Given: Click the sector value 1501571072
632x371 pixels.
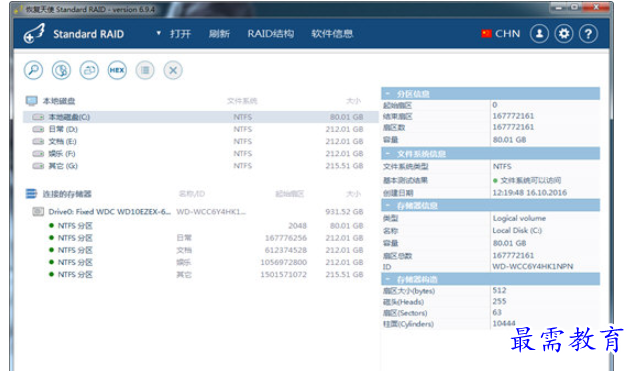Looking at the screenshot, I should 283,275.
